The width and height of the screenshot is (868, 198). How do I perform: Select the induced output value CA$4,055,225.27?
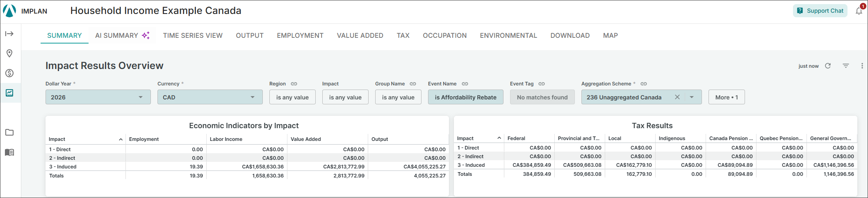(424, 167)
